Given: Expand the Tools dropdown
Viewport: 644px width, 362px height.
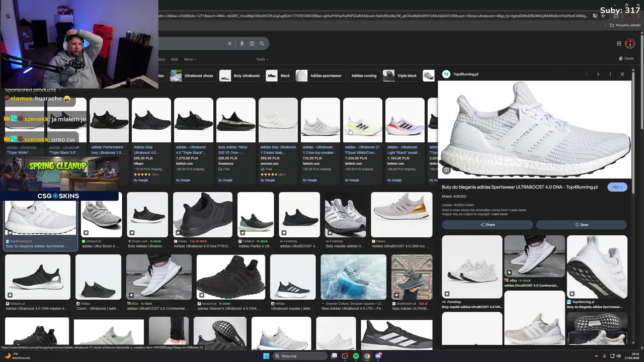Looking at the screenshot, I should click(261, 59).
